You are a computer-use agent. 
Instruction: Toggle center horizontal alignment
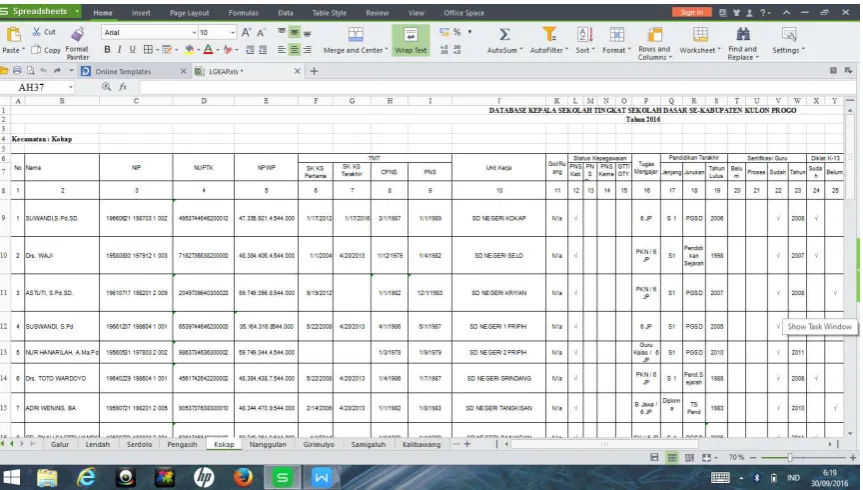[x=294, y=50]
